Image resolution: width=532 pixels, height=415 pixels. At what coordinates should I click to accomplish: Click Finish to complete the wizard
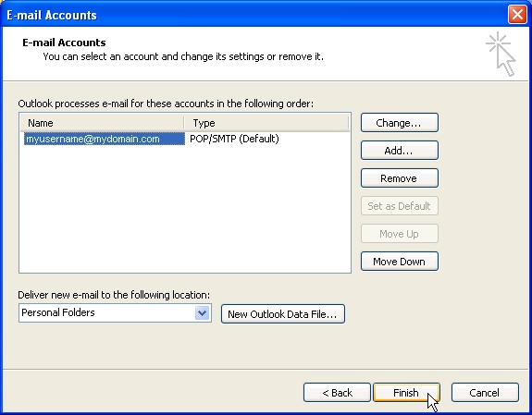(x=406, y=393)
